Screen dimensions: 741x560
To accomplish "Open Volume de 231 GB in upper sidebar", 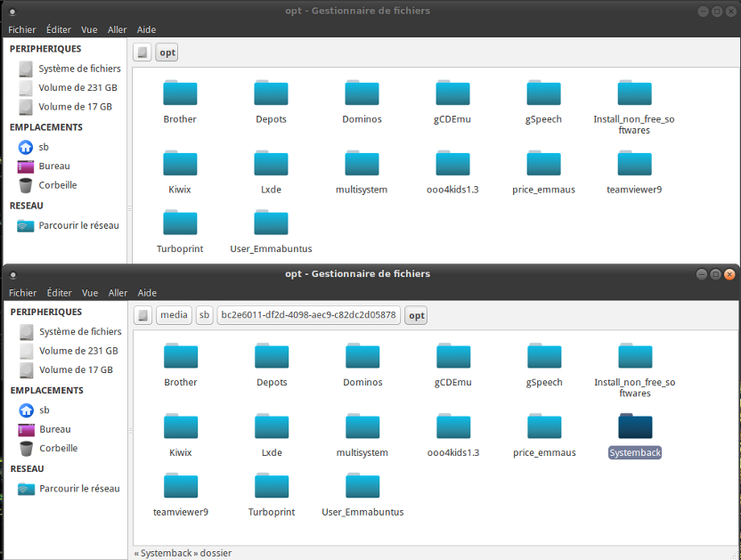I will point(69,87).
